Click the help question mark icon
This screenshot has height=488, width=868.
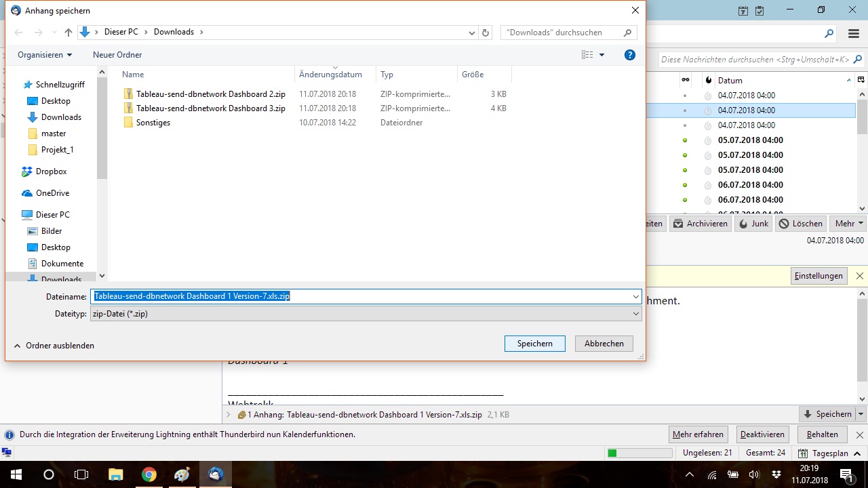coord(630,55)
